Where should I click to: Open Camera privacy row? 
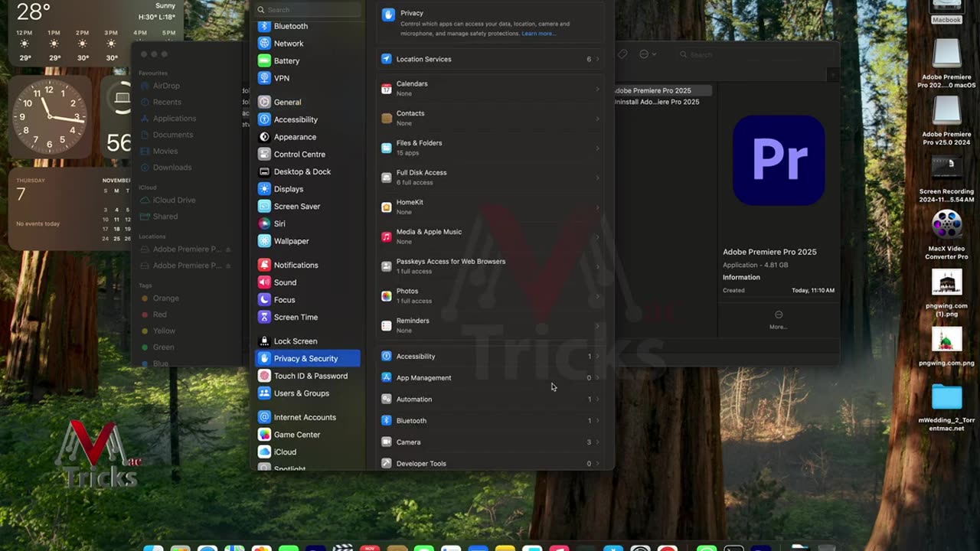tap(490, 442)
